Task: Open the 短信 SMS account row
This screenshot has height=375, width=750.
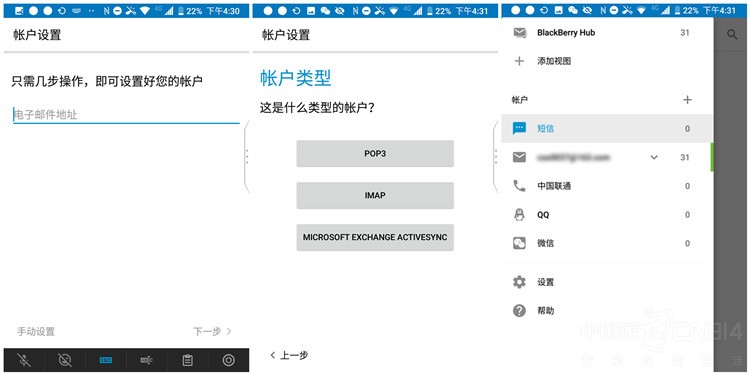Action: coord(607,129)
